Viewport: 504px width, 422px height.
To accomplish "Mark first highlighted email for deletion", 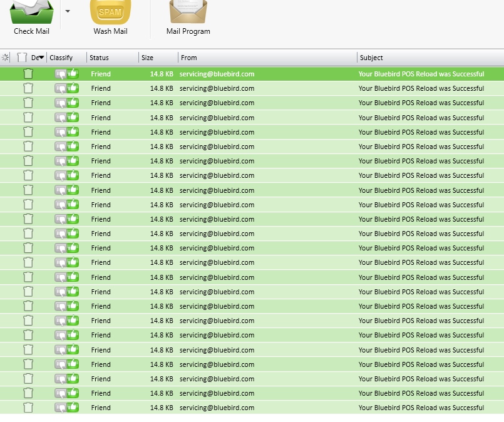I will coord(28,74).
